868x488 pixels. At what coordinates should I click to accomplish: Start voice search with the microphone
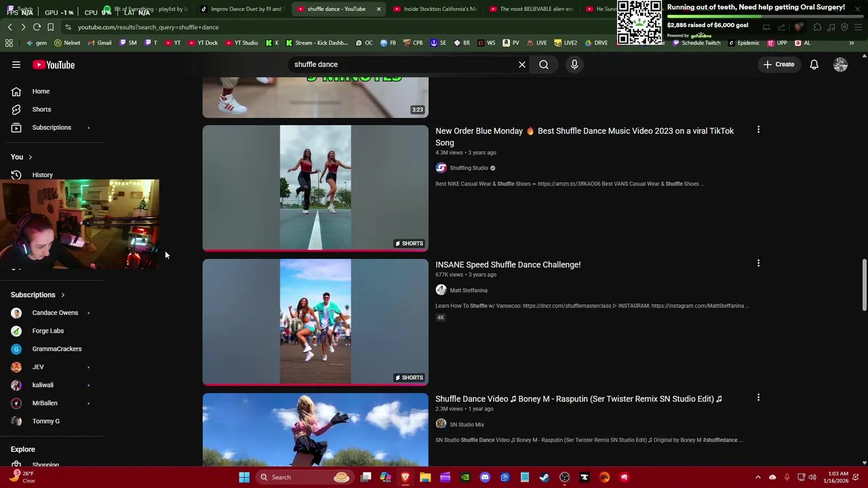tap(574, 64)
